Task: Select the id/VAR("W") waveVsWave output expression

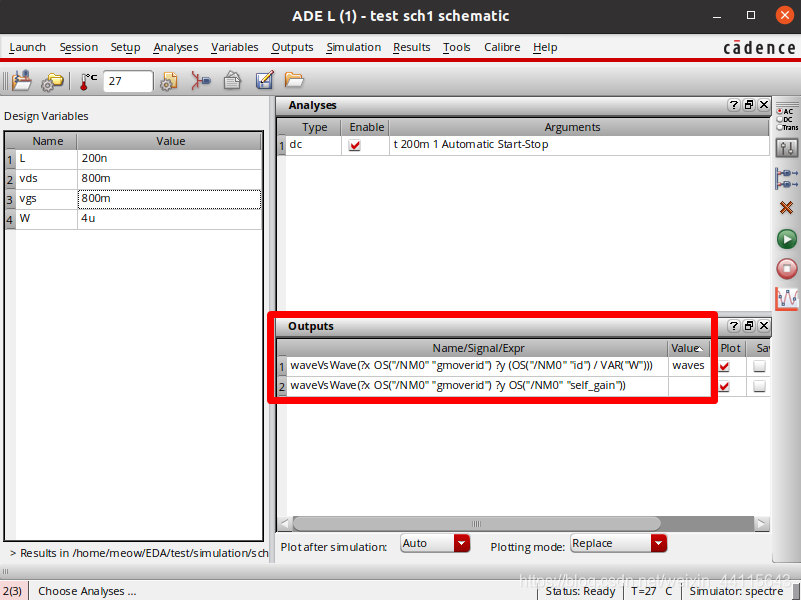Action: 477,366
